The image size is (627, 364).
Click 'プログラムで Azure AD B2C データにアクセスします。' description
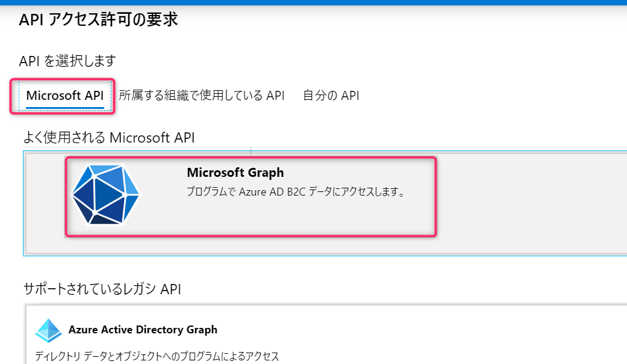point(296,192)
